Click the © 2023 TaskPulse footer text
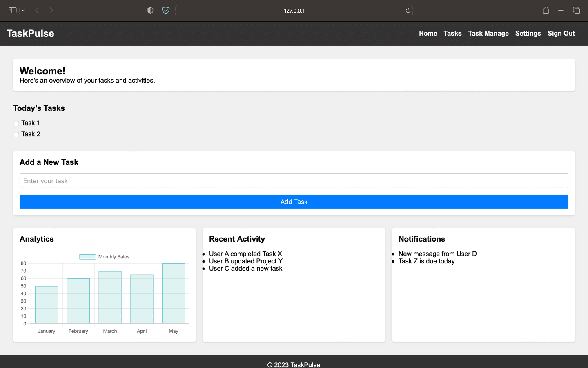588x368 pixels. [x=294, y=365]
